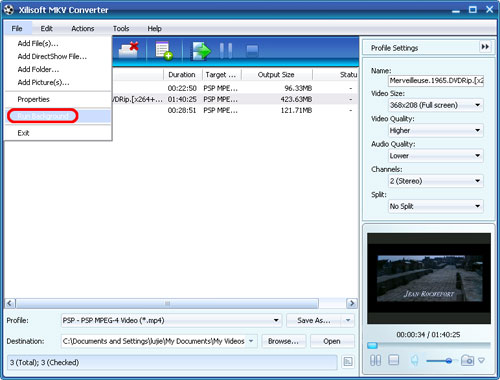Click the 121.71MB output size cell

click(x=296, y=110)
